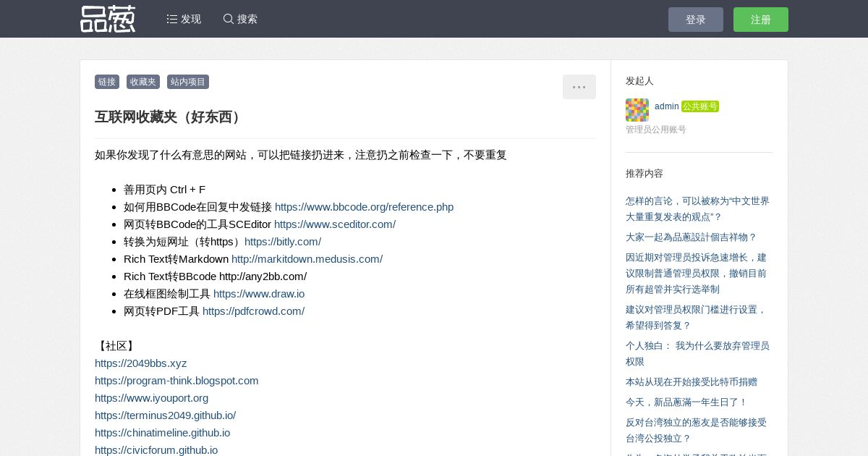Open the chinatimeline.github.io link

click(x=163, y=433)
